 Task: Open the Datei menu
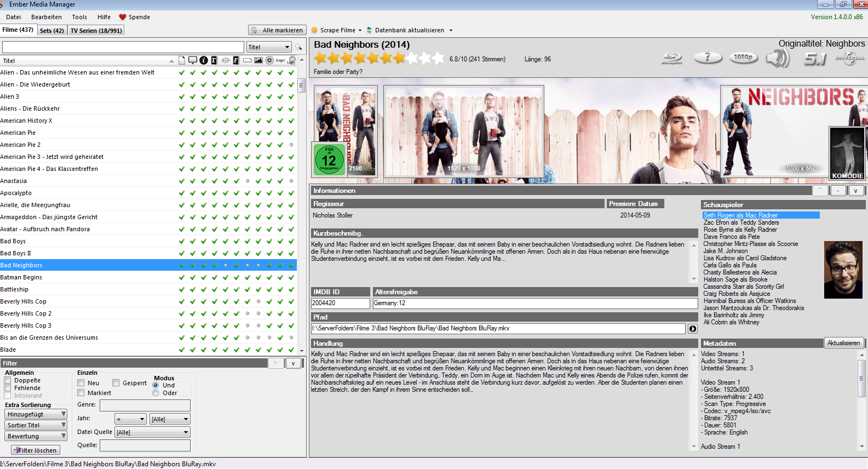coord(14,17)
